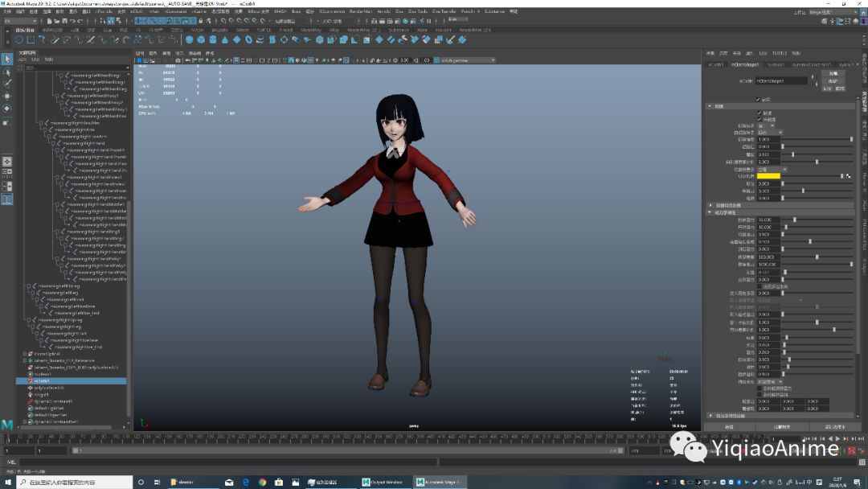
Task: Create a polygon cone from the shelf
Action: point(225,40)
